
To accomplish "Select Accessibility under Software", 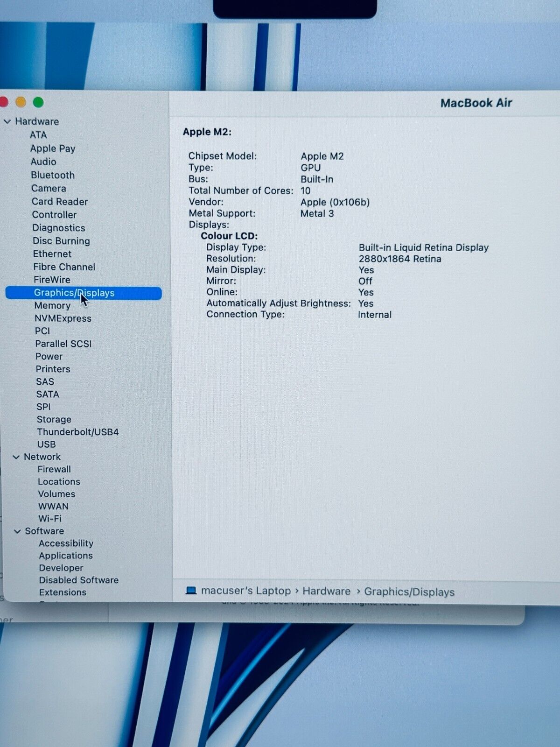I will coord(66,543).
